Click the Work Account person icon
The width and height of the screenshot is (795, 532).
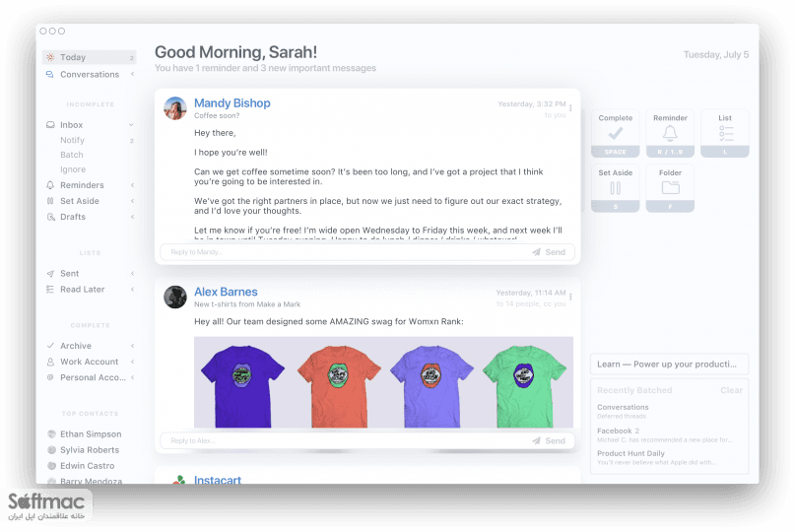[x=50, y=362]
